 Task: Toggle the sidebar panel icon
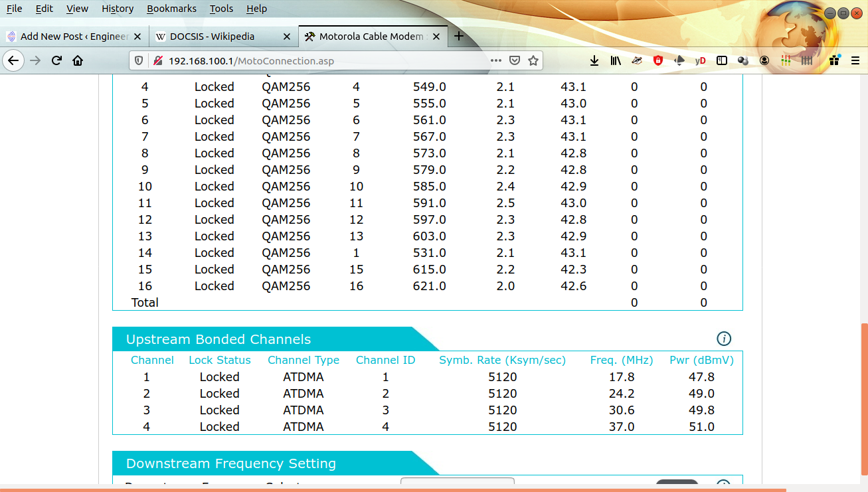(x=722, y=60)
